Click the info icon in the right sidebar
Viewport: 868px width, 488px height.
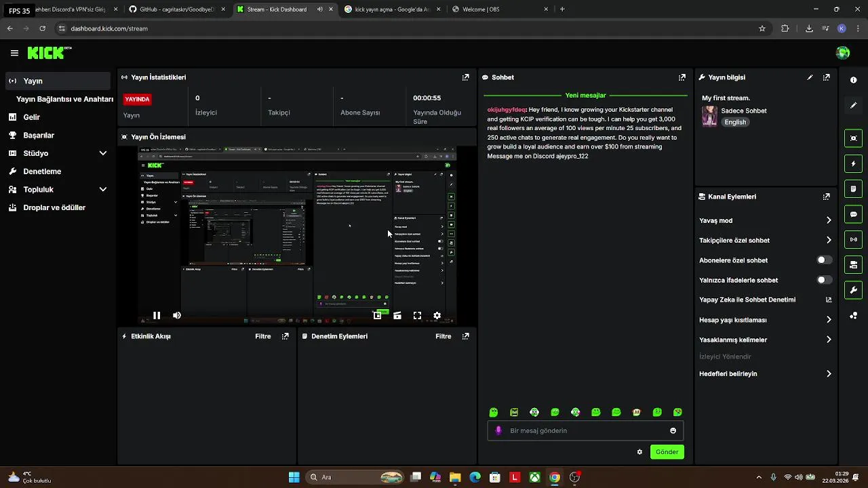coord(853,80)
